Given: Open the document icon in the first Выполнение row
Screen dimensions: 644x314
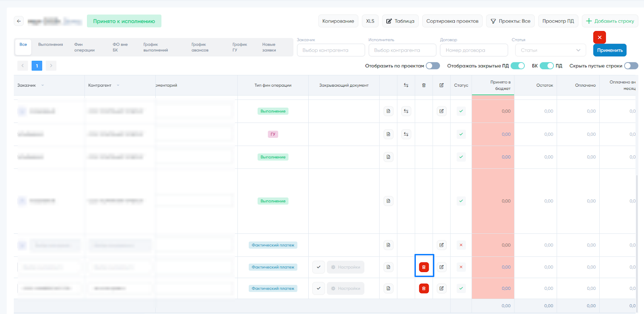Looking at the screenshot, I should [388, 111].
